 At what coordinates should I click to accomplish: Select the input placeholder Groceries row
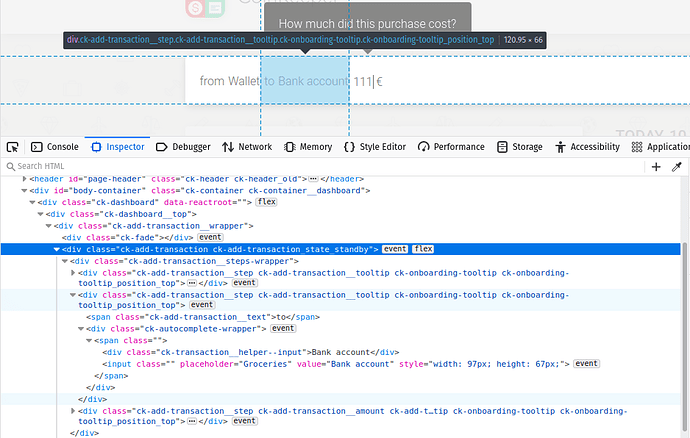point(336,364)
